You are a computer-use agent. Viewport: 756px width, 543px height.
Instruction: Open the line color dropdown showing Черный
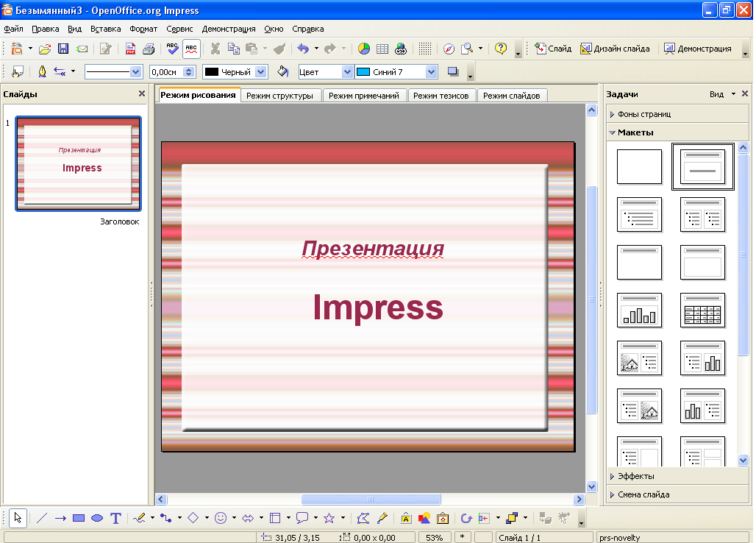click(x=260, y=72)
